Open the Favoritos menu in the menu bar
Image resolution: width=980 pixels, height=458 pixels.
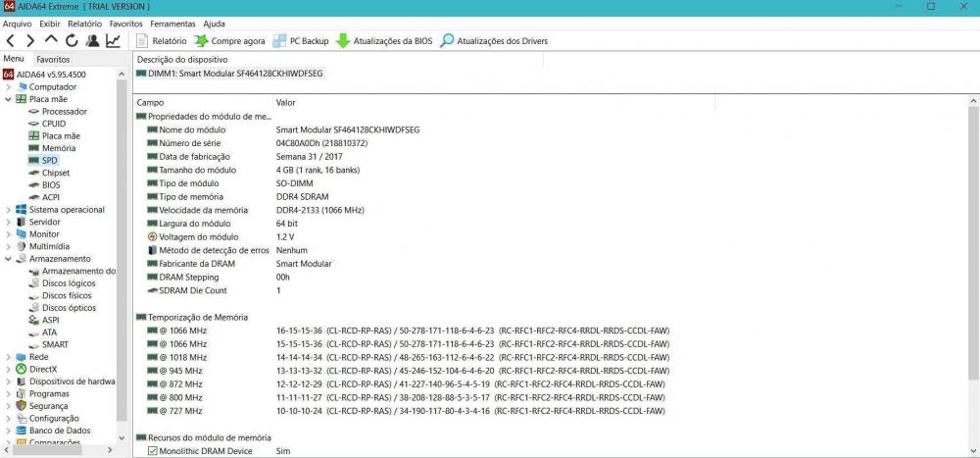[x=125, y=24]
